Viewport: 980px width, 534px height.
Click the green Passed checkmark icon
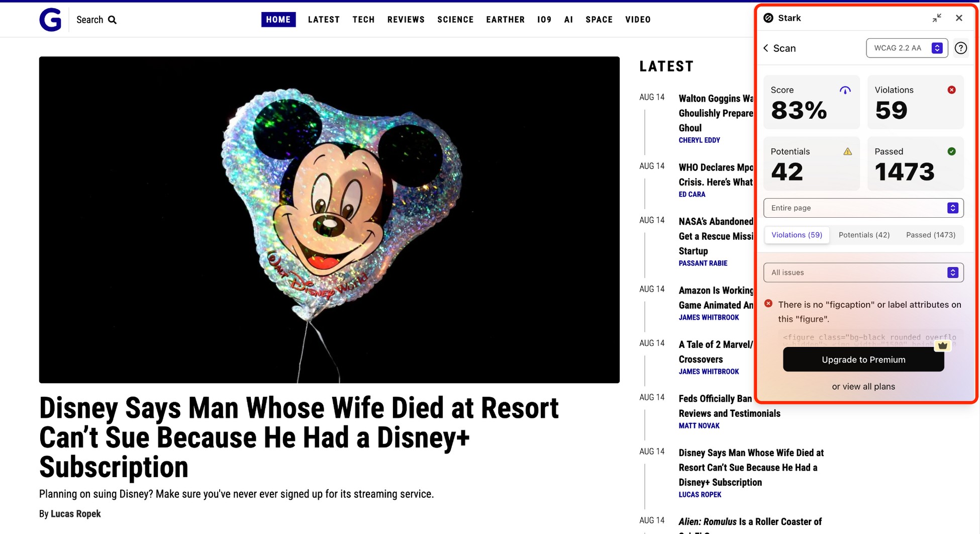(x=951, y=151)
